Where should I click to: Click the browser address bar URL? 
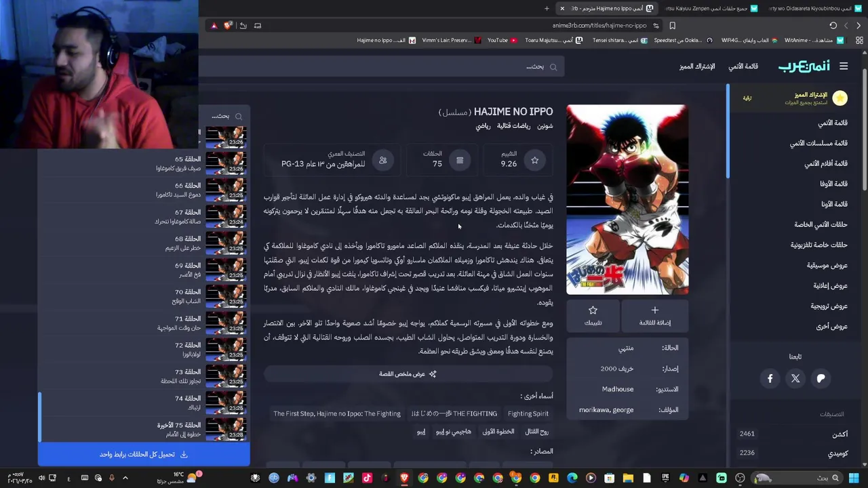pyautogui.click(x=599, y=26)
